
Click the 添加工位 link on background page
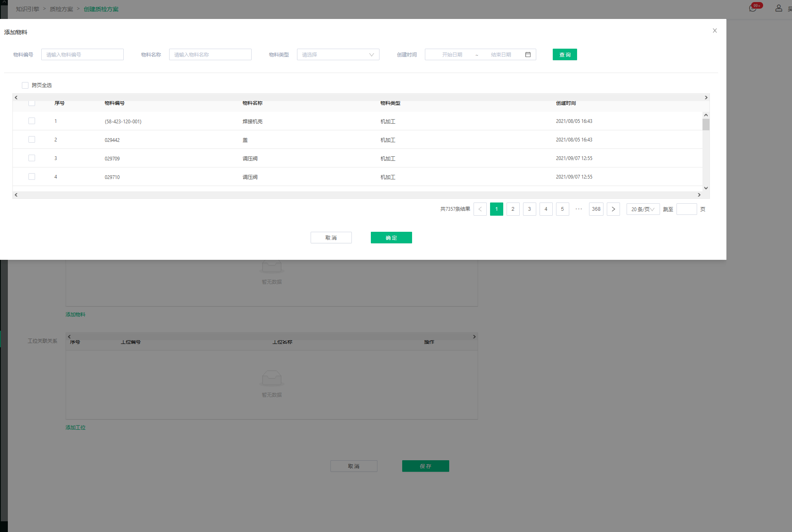[75, 428]
